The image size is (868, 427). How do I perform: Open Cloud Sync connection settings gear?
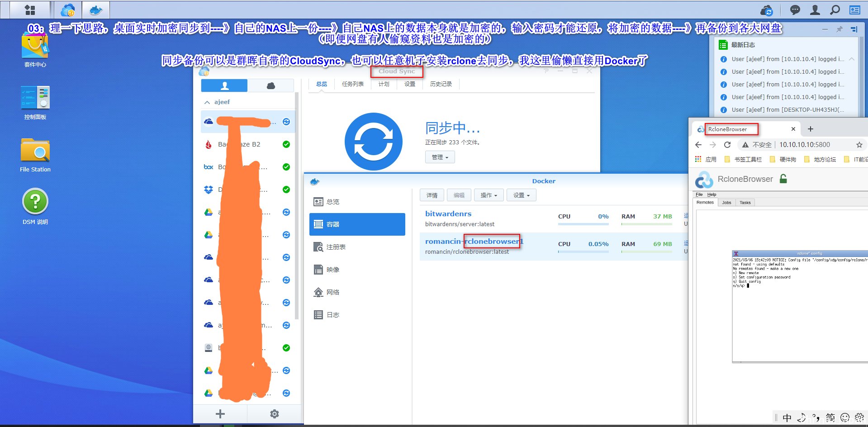pyautogui.click(x=275, y=414)
